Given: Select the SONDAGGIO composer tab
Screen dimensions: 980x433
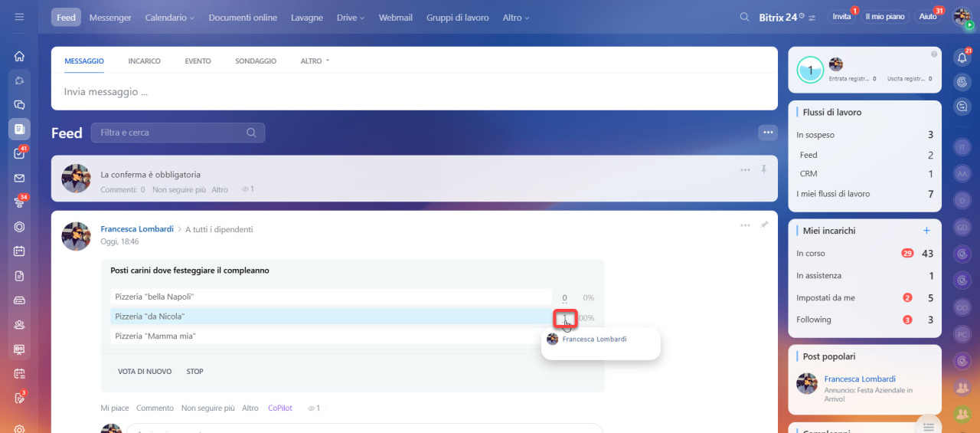Looking at the screenshot, I should 256,61.
